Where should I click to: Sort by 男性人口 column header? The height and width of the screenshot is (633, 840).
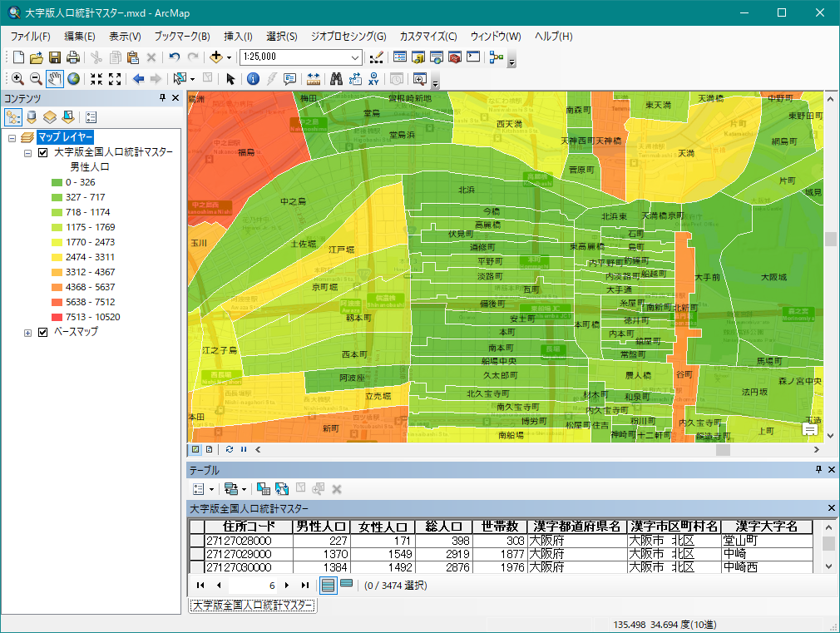(322, 527)
